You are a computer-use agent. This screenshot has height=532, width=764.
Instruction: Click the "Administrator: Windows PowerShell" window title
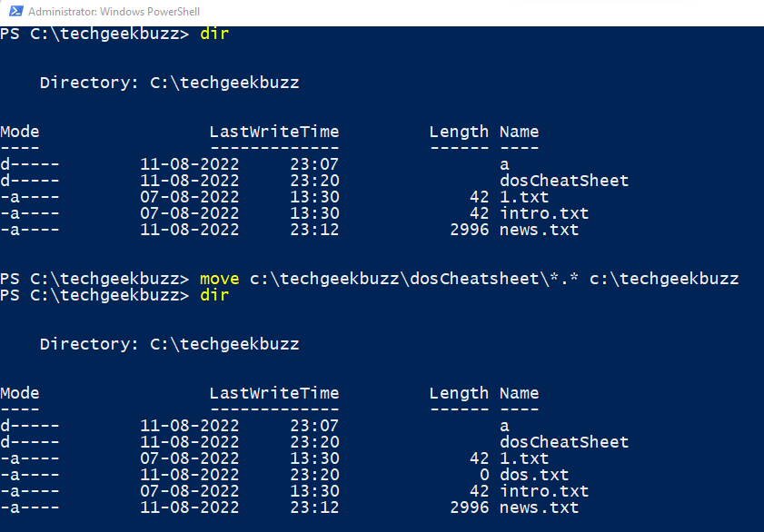click(x=116, y=13)
